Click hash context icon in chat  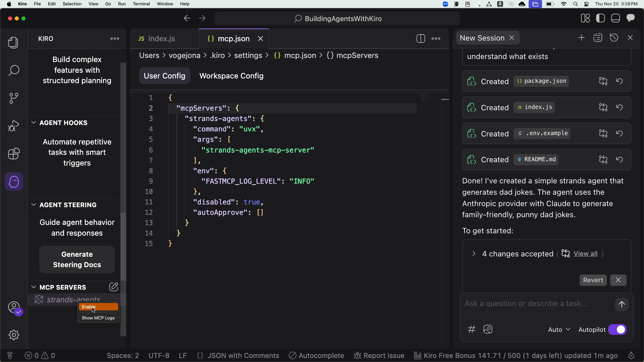pyautogui.click(x=472, y=329)
